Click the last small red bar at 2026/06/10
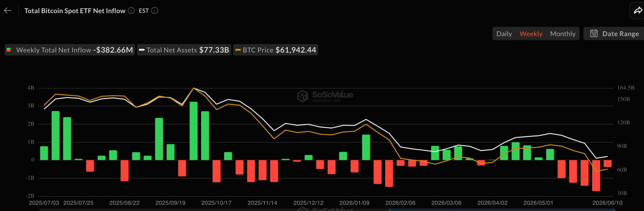The image size is (644, 211). (608, 163)
